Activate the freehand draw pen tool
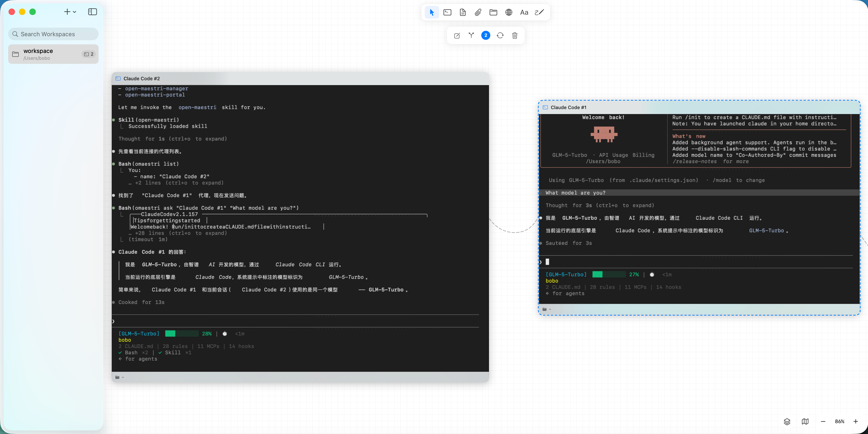 pyautogui.click(x=539, y=12)
